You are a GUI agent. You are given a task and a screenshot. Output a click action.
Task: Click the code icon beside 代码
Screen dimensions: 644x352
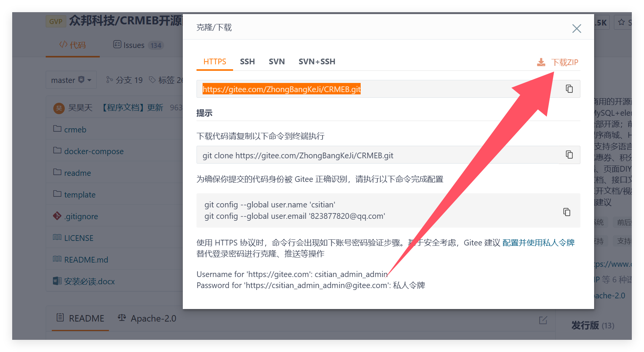coord(63,45)
